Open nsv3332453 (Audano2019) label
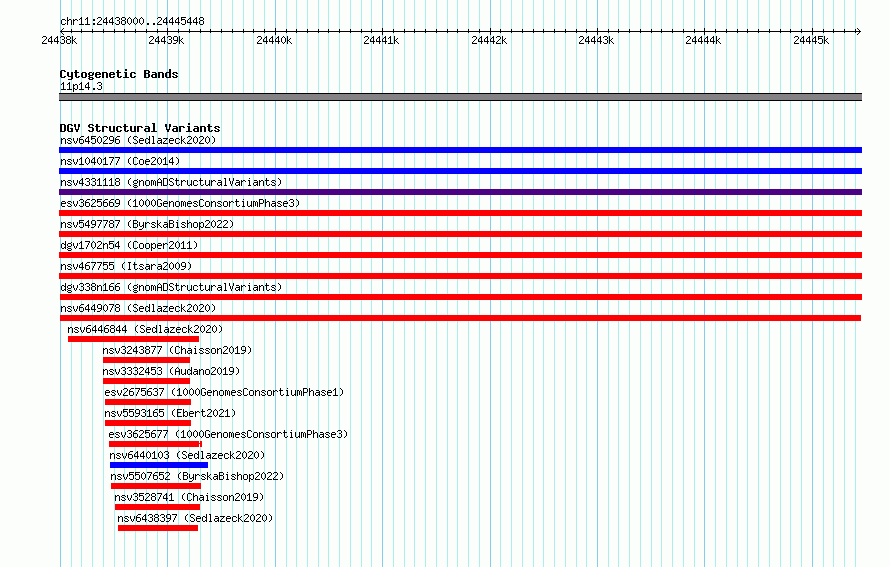This screenshot has width=890, height=567. point(171,371)
